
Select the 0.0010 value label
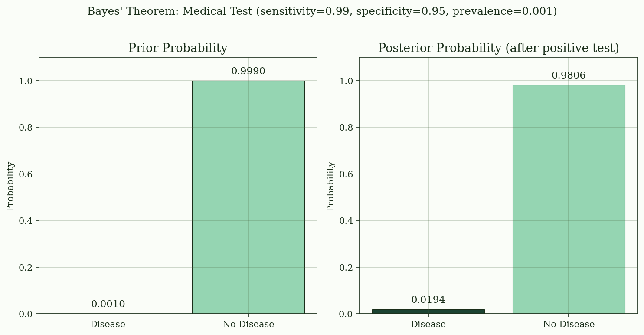coord(108,305)
